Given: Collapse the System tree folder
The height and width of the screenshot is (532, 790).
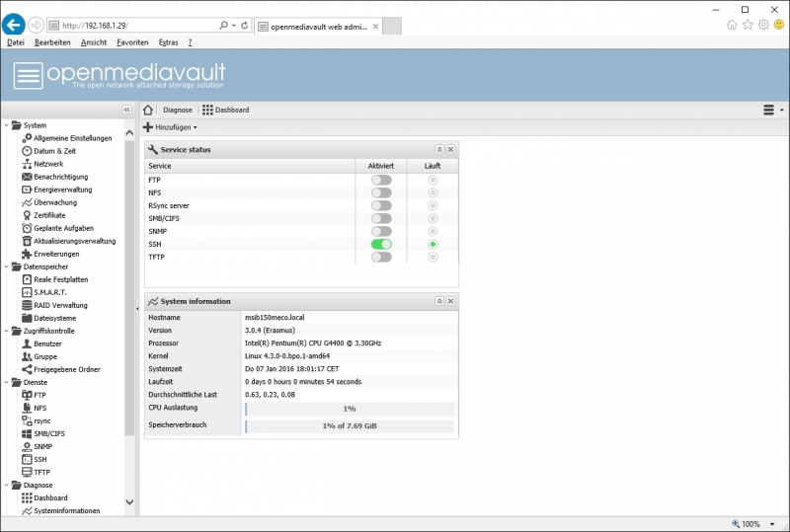Looking at the screenshot, I should 7,125.
